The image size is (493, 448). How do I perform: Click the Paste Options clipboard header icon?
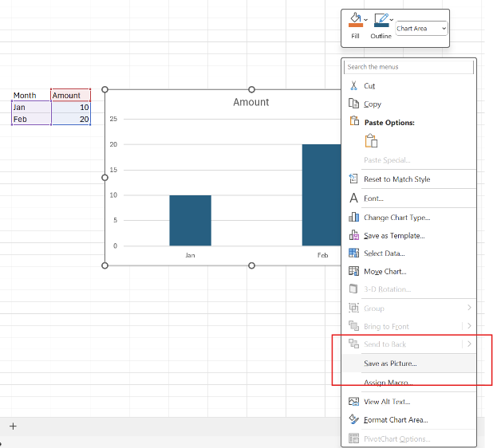[354, 120]
